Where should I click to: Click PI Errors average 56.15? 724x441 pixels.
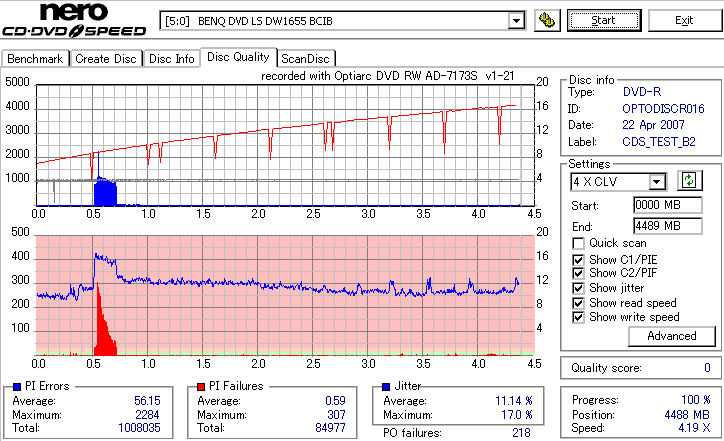pyautogui.click(x=147, y=401)
